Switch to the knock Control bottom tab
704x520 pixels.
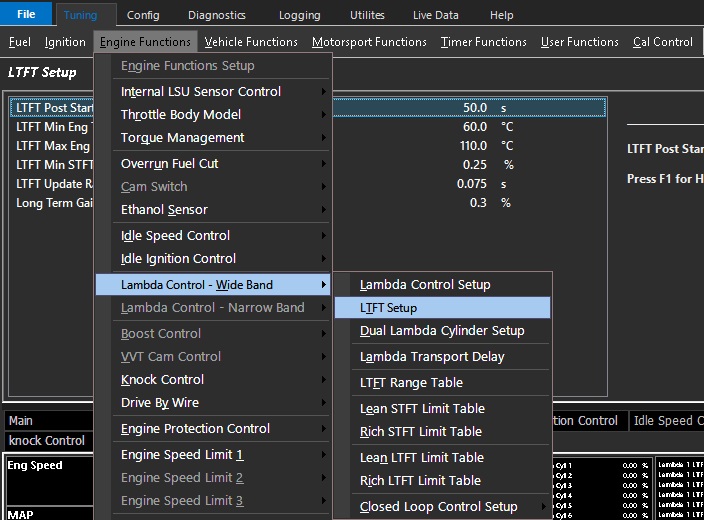48,441
